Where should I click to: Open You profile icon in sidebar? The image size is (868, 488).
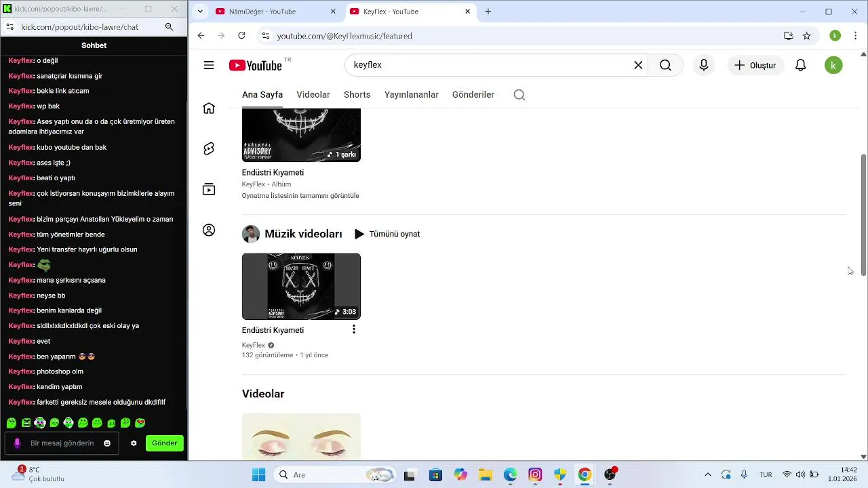pyautogui.click(x=209, y=230)
